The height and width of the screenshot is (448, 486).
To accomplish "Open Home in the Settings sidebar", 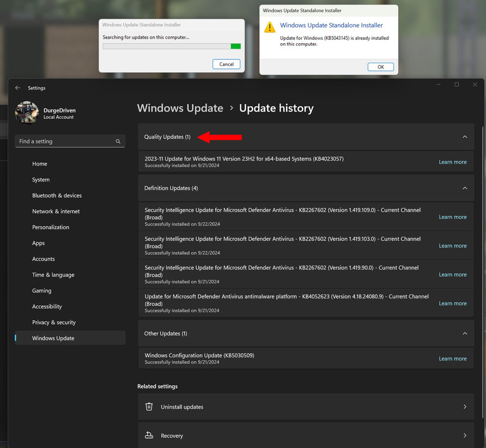I will click(x=70, y=164).
